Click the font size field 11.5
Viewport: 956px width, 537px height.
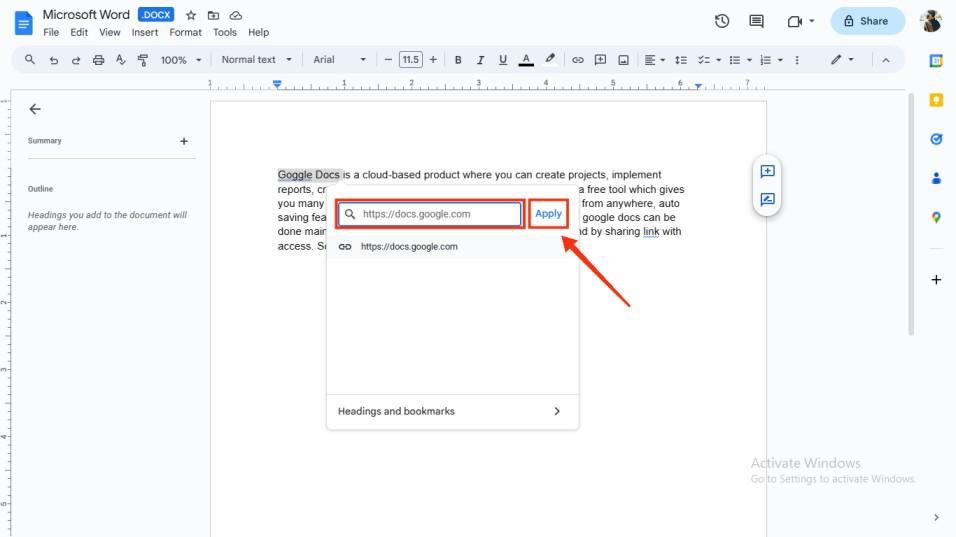pyautogui.click(x=410, y=60)
